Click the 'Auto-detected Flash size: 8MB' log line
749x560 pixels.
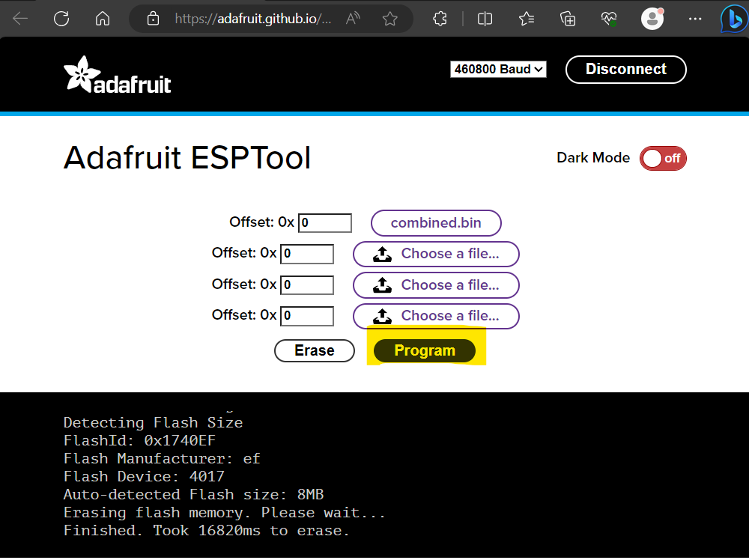pyautogui.click(x=193, y=494)
